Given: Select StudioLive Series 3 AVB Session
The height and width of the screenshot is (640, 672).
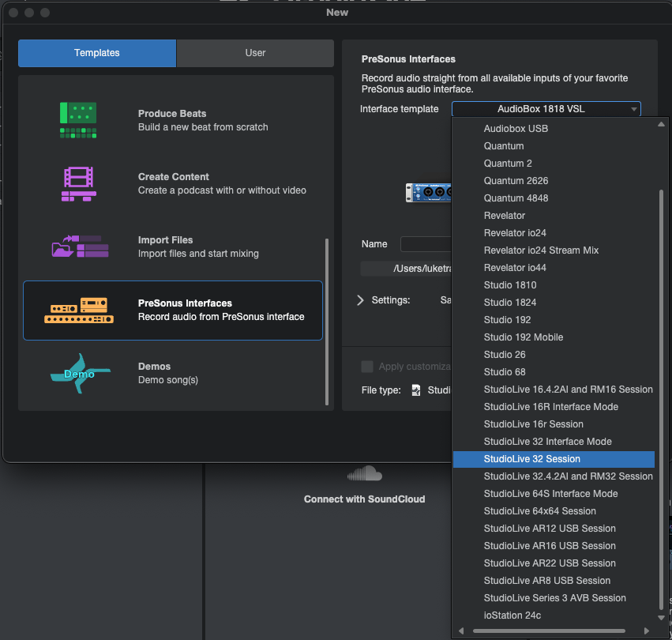Looking at the screenshot, I should (554, 598).
